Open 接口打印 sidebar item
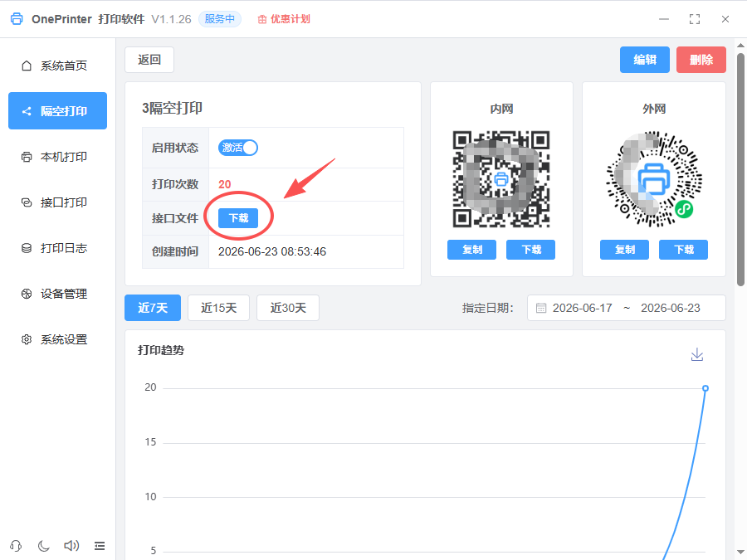The image size is (747, 560). [57, 202]
